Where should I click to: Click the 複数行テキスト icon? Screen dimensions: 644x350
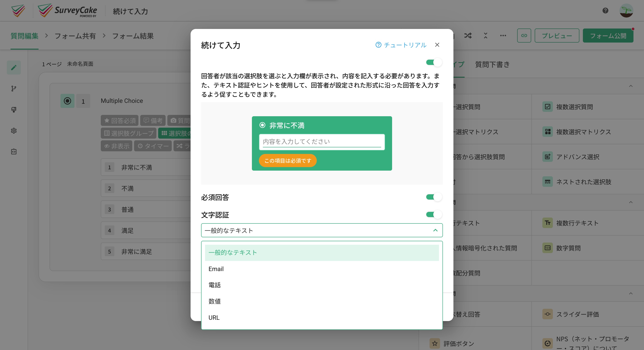point(547,223)
